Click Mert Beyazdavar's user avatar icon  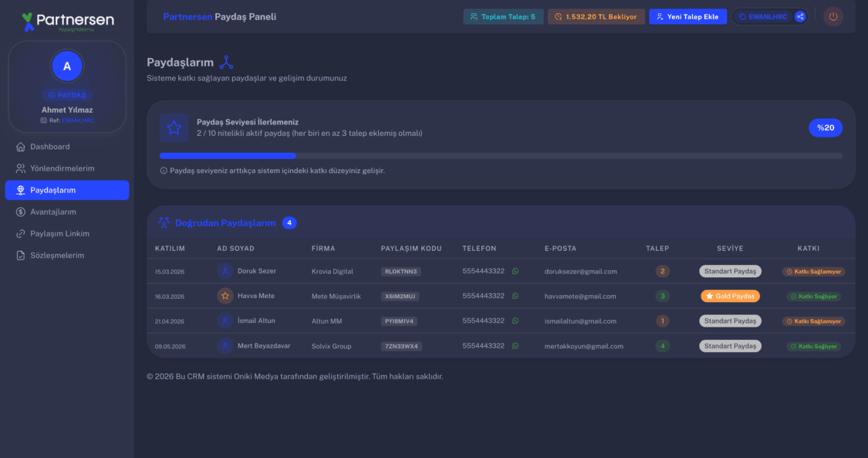[225, 346]
